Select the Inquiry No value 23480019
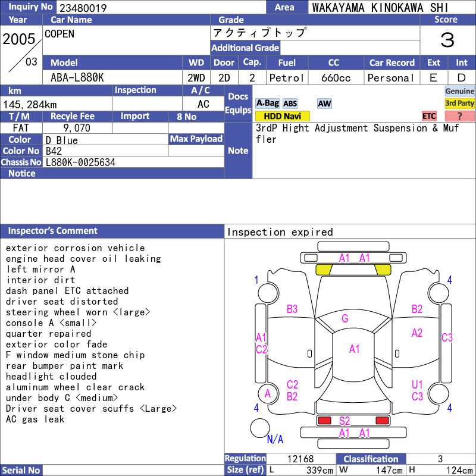This screenshot has width=476, height=476. tap(83, 8)
